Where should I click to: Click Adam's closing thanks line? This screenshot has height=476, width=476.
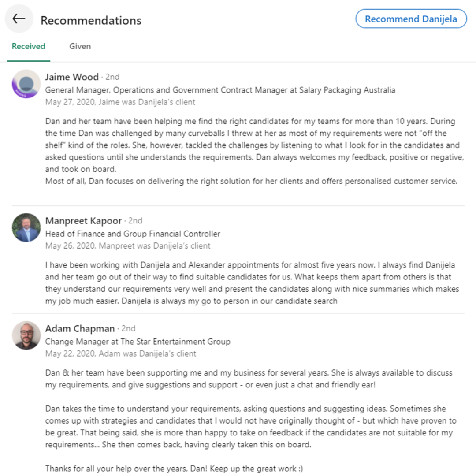coord(174,469)
